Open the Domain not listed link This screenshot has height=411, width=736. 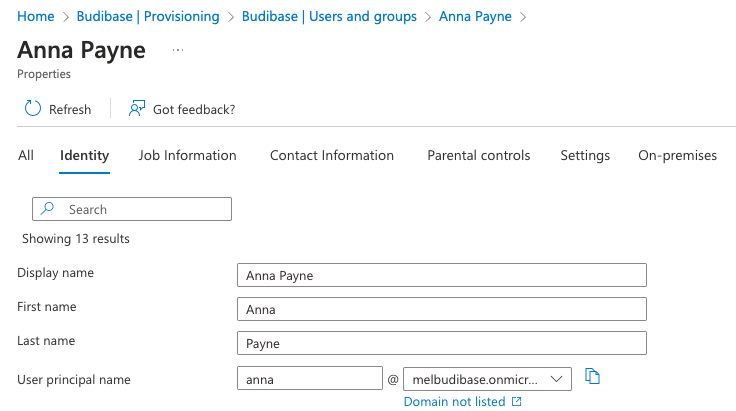click(455, 402)
